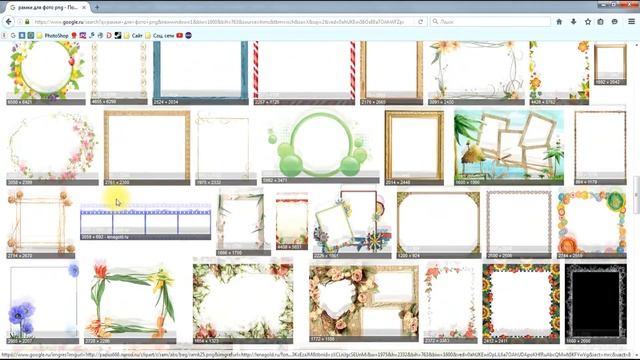Click the dark blue round bookmark after YouTube
640x360 pixels.
click(189, 36)
